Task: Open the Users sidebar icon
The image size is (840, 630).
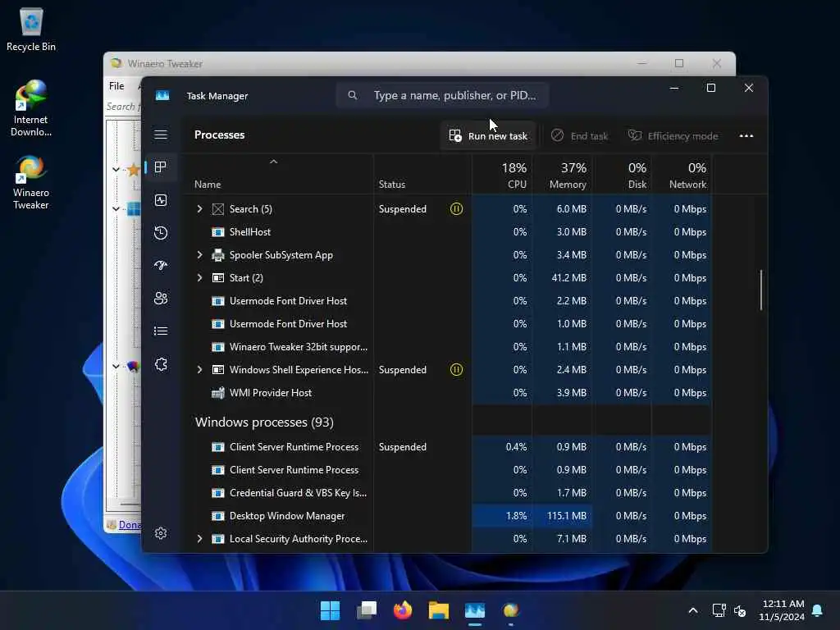Action: (x=161, y=299)
